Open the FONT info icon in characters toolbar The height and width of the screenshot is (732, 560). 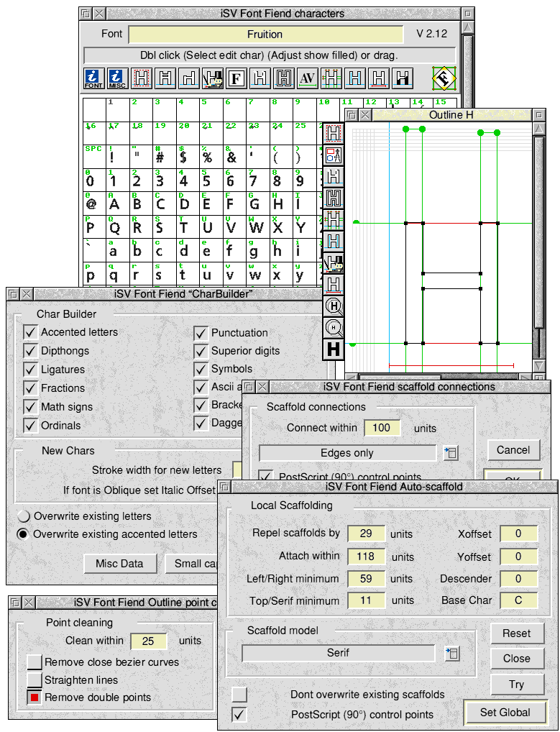click(x=93, y=78)
